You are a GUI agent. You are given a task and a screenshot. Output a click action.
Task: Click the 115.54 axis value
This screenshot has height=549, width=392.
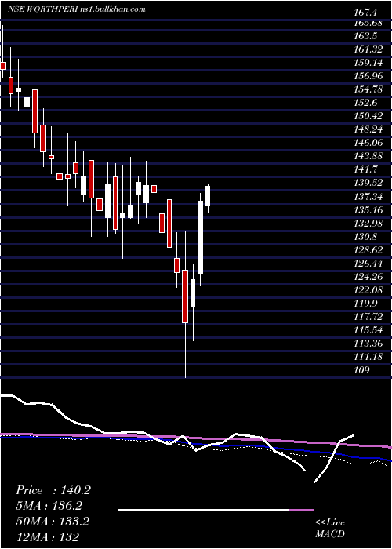[368, 330]
